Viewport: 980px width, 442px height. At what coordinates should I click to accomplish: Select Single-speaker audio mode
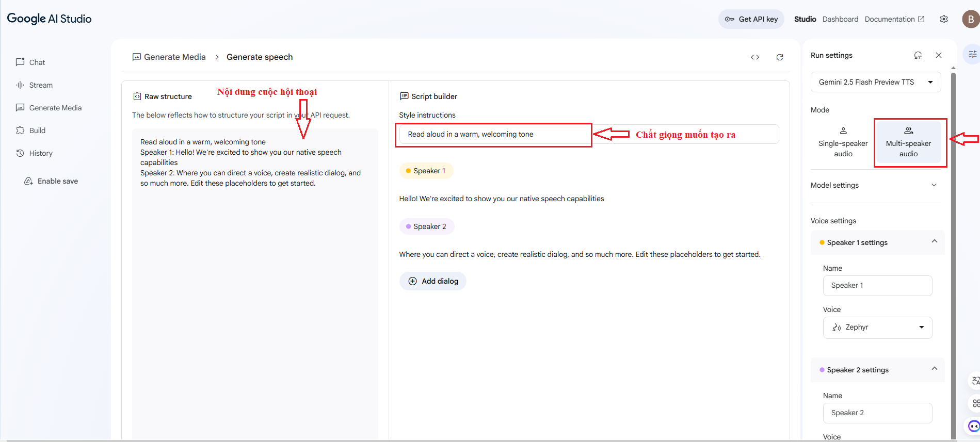point(843,142)
